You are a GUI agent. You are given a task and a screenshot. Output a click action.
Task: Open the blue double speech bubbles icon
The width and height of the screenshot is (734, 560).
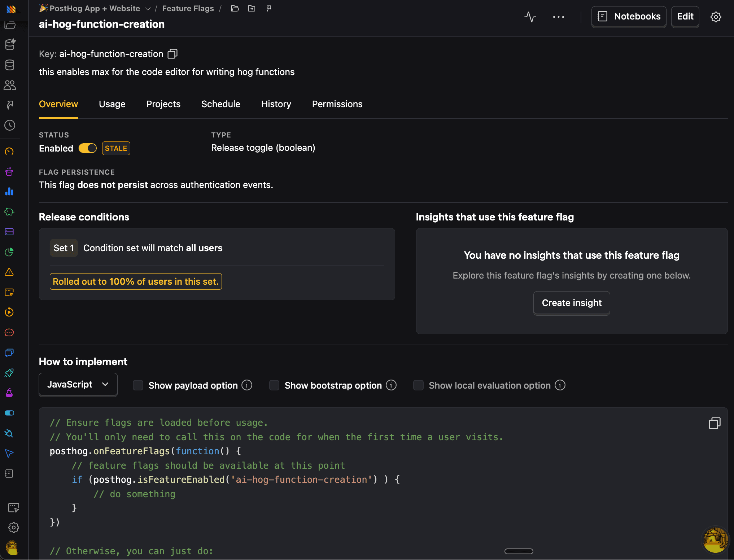pyautogui.click(x=9, y=353)
